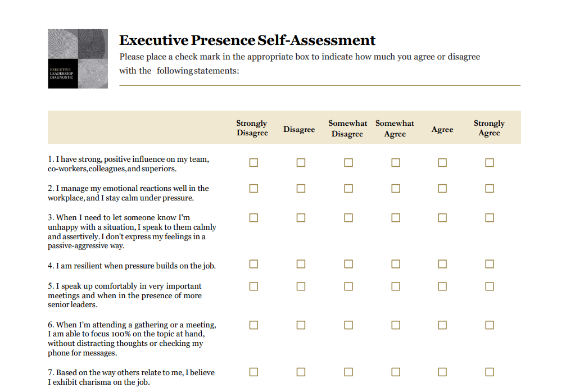566x392 pixels.
Task: Check Somewhat Disagree for statement 1
Action: coord(348,163)
